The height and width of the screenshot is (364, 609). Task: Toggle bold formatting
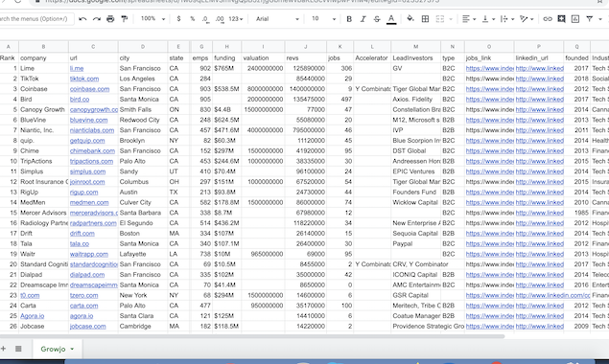coord(349,18)
